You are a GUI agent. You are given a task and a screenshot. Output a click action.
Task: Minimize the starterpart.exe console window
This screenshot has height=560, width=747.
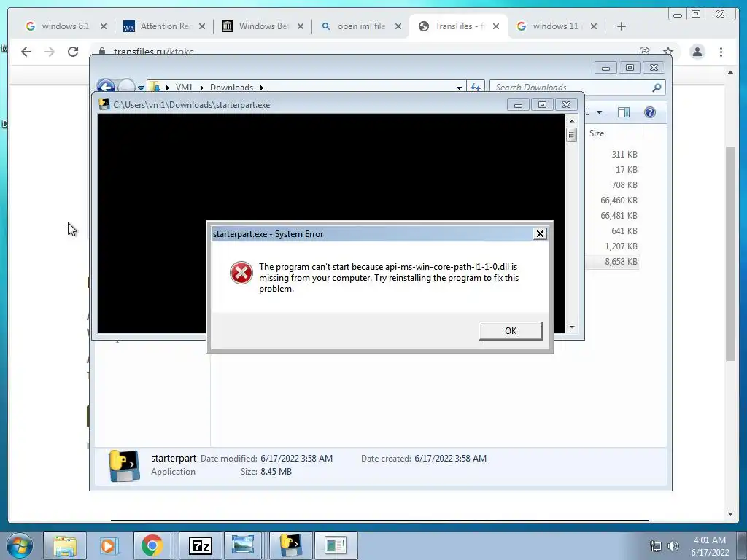[518, 105]
